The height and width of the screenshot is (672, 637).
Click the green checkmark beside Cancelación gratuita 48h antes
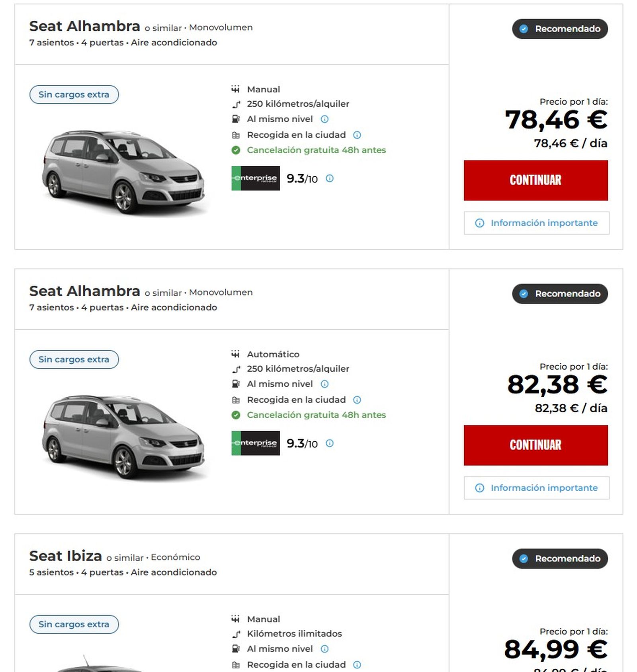point(236,150)
